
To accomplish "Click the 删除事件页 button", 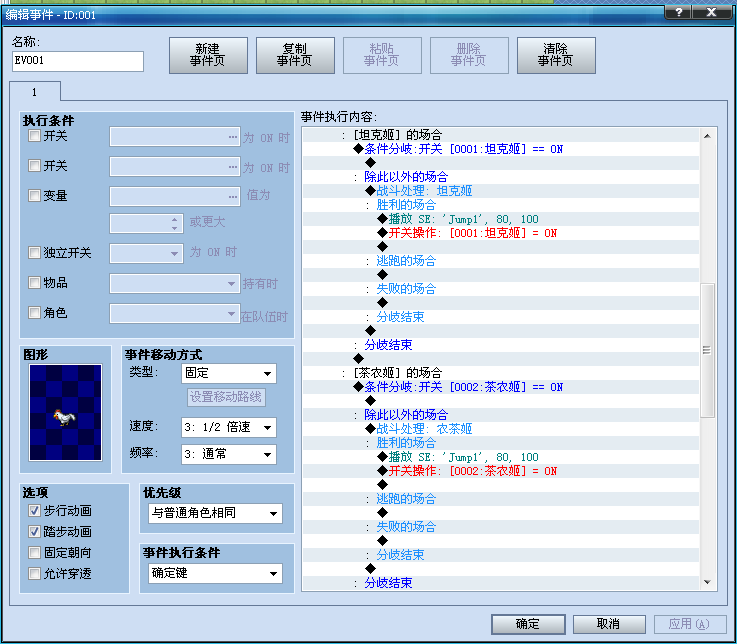I will click(x=469, y=55).
